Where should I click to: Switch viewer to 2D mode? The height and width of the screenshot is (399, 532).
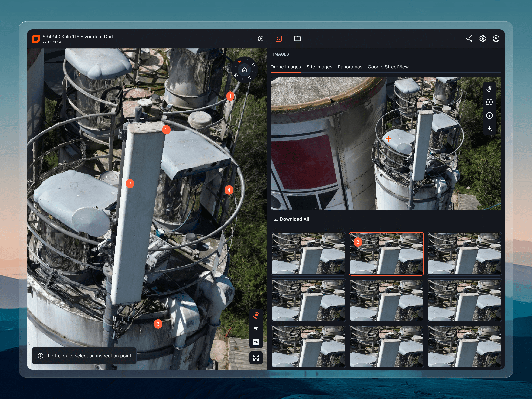[x=256, y=329]
